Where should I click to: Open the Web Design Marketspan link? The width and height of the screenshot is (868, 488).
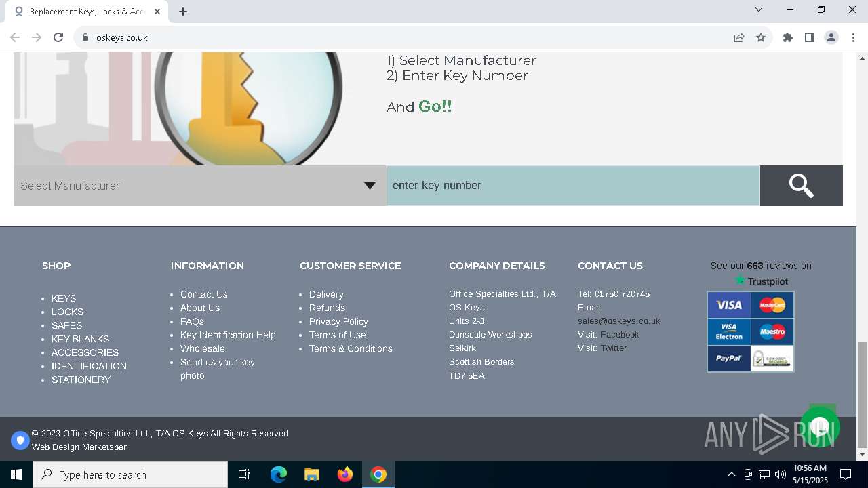(x=80, y=447)
